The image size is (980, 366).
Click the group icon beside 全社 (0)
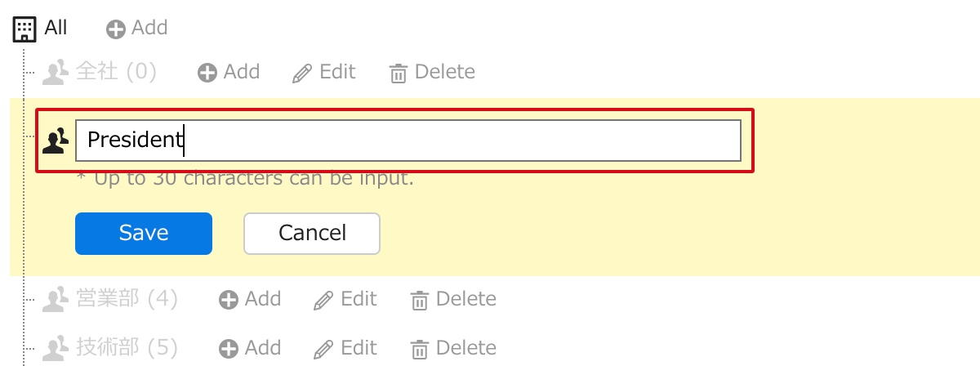pyautogui.click(x=55, y=73)
